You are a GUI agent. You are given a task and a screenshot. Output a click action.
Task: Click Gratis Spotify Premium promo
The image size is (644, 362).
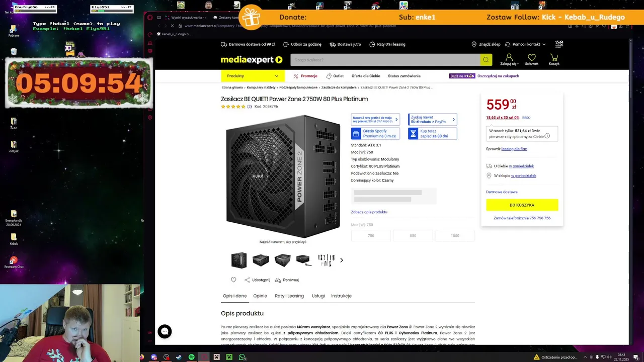click(x=375, y=134)
